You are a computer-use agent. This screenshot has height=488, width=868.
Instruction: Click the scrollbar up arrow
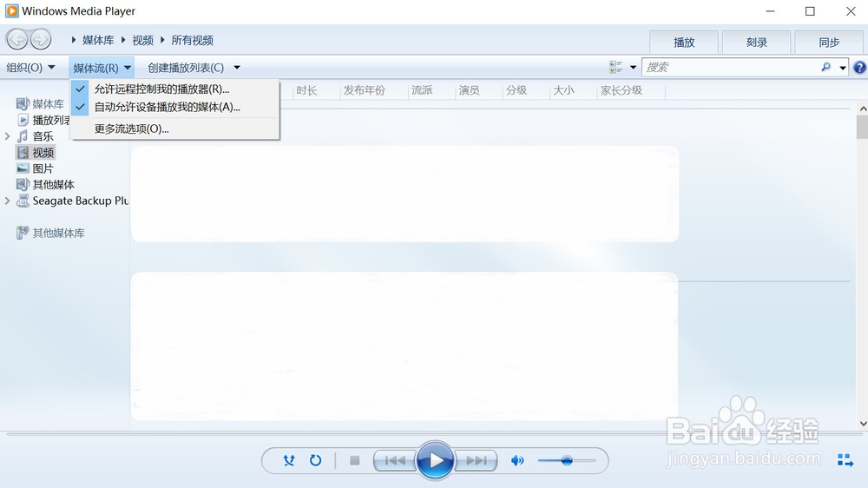(x=863, y=108)
